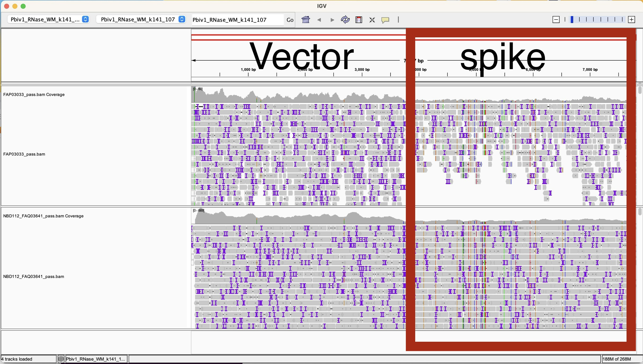
Task: Go back with the left arrow
Action: pyautogui.click(x=319, y=20)
